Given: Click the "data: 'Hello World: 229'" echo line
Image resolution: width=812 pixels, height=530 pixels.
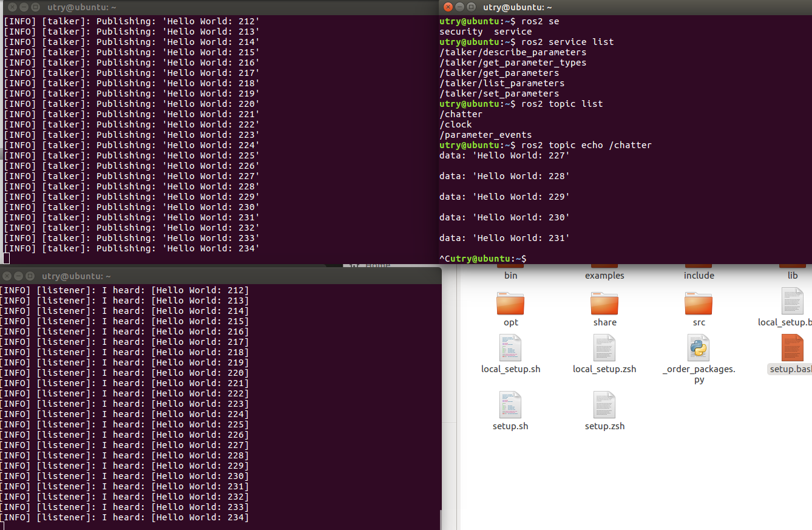Looking at the screenshot, I should (x=504, y=197).
